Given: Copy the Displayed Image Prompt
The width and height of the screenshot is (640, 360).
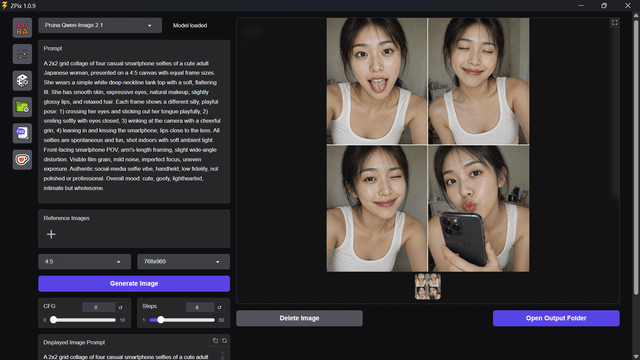Looking at the screenshot, I should [x=215, y=340].
